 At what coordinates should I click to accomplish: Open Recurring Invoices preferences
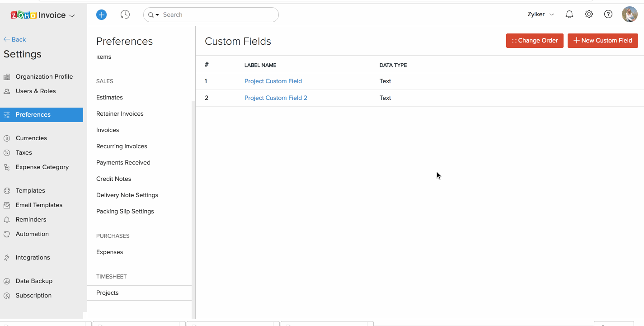coord(122,146)
